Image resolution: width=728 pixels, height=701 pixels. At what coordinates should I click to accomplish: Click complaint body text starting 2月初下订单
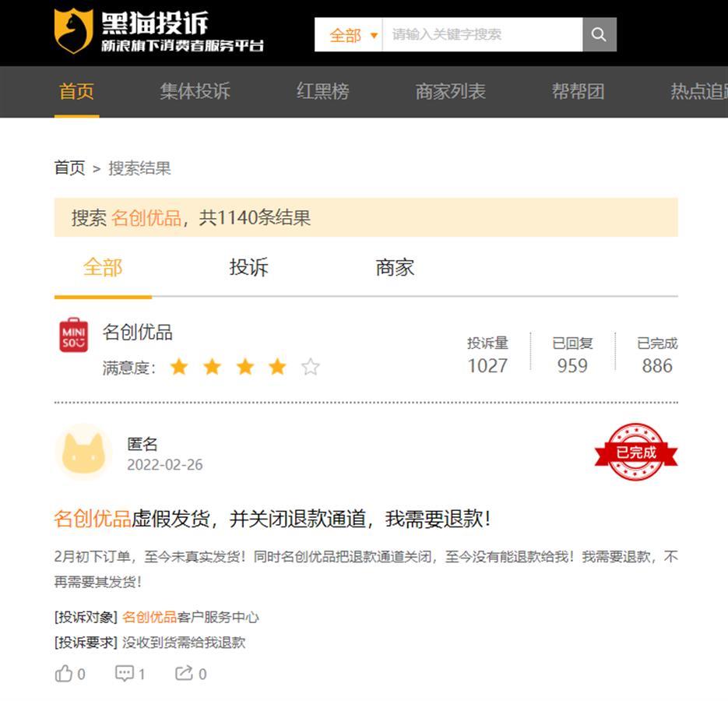pyautogui.click(x=366, y=569)
